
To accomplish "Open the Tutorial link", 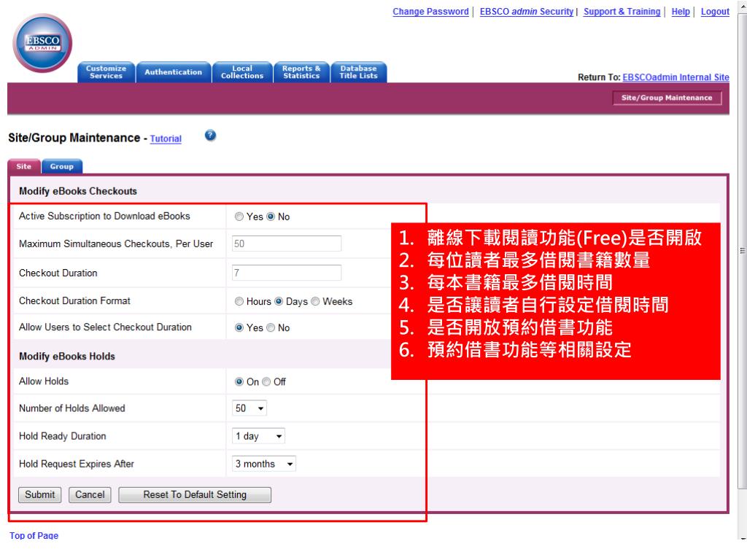I will tap(166, 139).
